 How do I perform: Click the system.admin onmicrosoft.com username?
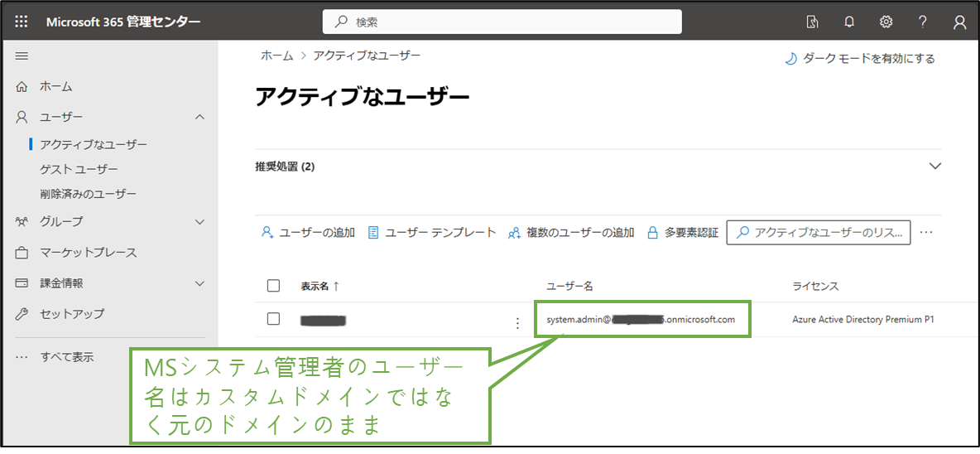[641, 320]
